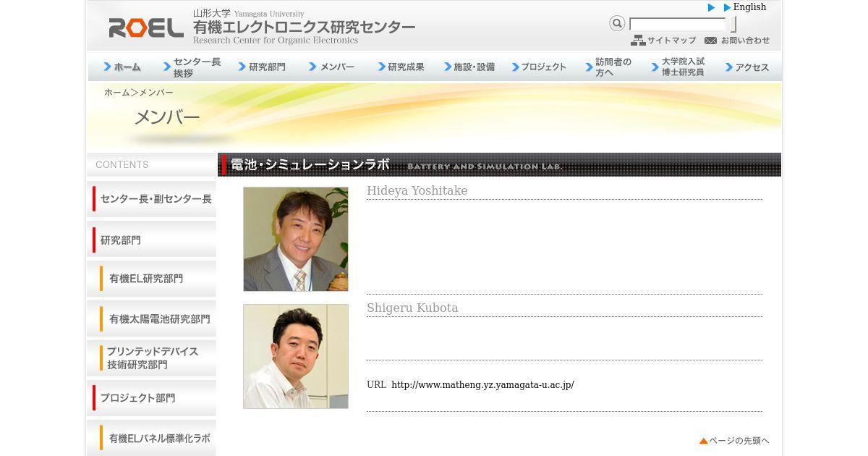
Task: Select 研究部門 in sidebar contents
Action: pyautogui.click(x=152, y=240)
